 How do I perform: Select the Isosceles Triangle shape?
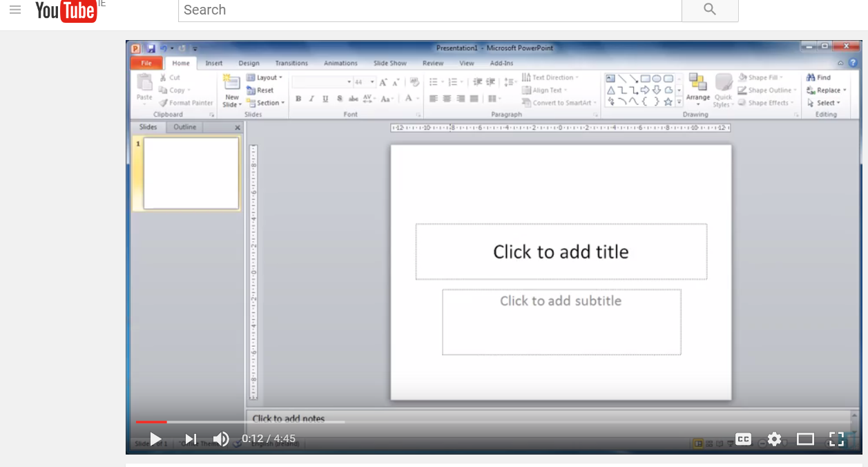(x=611, y=90)
